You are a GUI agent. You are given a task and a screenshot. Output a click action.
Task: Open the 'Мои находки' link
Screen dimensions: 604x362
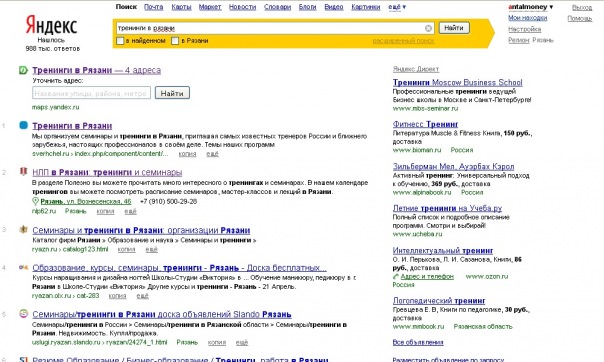(527, 18)
